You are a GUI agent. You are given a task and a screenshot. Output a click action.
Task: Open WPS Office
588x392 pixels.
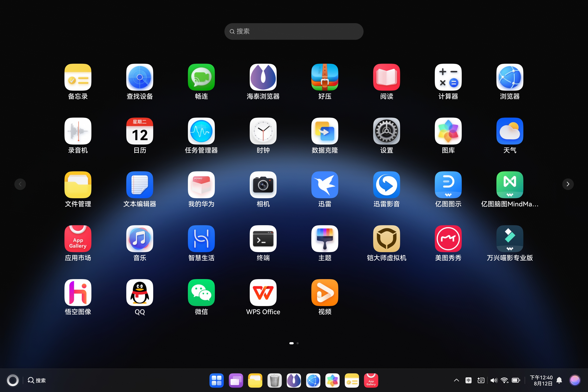click(x=263, y=292)
